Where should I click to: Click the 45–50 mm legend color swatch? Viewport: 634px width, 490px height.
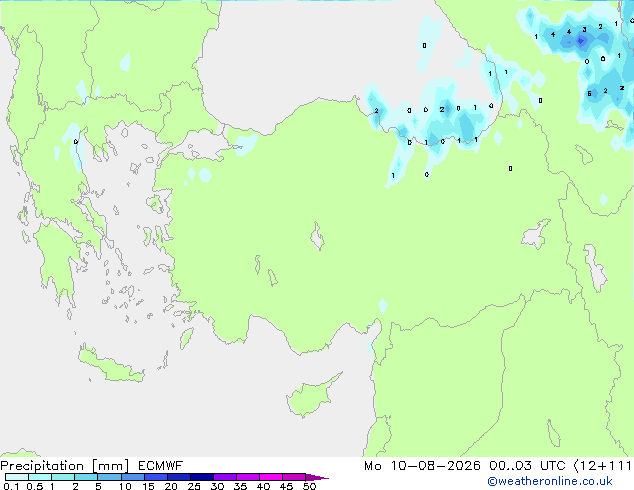294,477
